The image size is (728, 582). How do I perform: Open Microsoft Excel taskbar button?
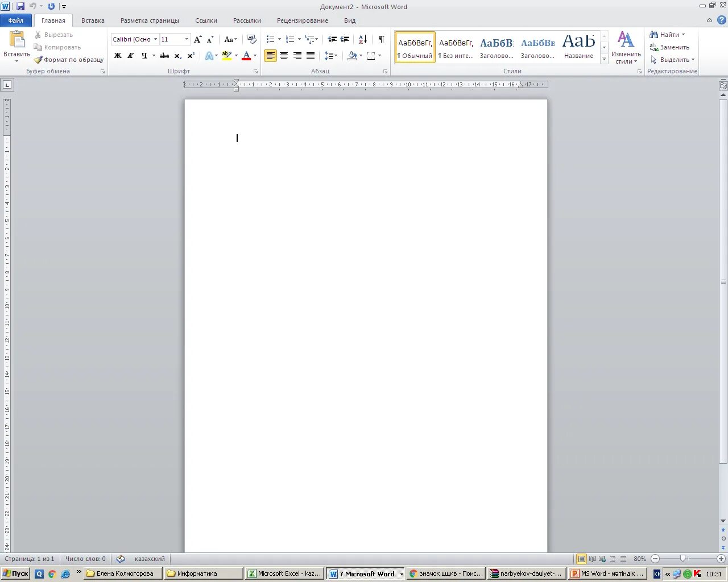pyautogui.click(x=285, y=573)
